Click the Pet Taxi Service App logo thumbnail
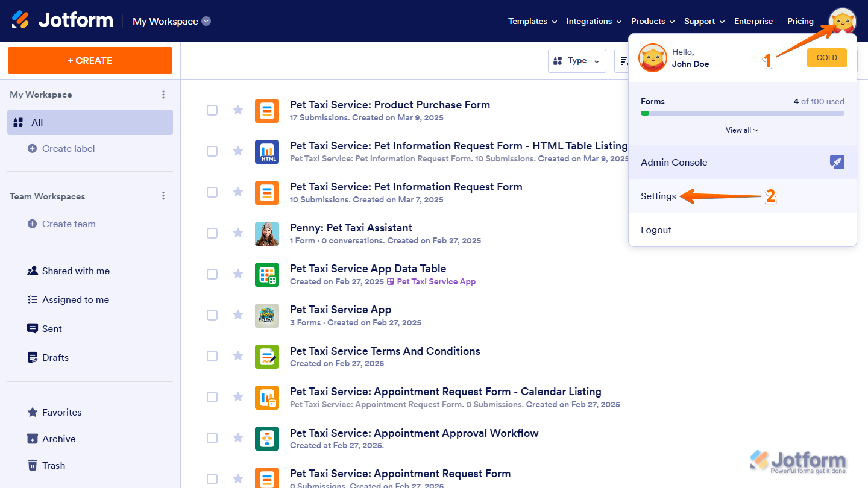Screen dimensions: 868x488 pyautogui.click(x=267, y=316)
